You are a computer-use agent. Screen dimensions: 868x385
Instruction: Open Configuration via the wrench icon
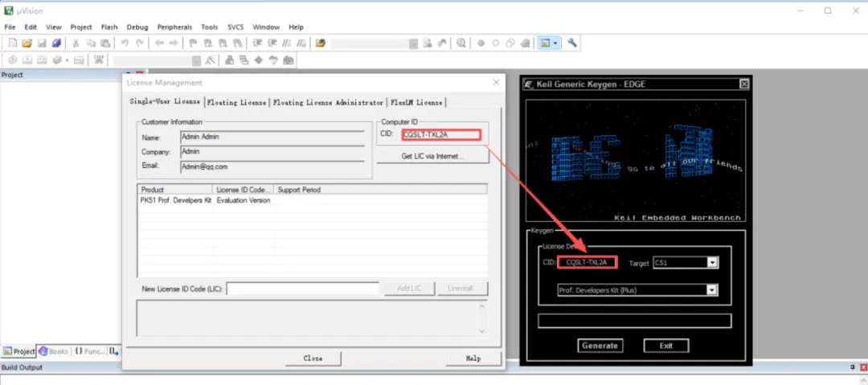coord(572,43)
